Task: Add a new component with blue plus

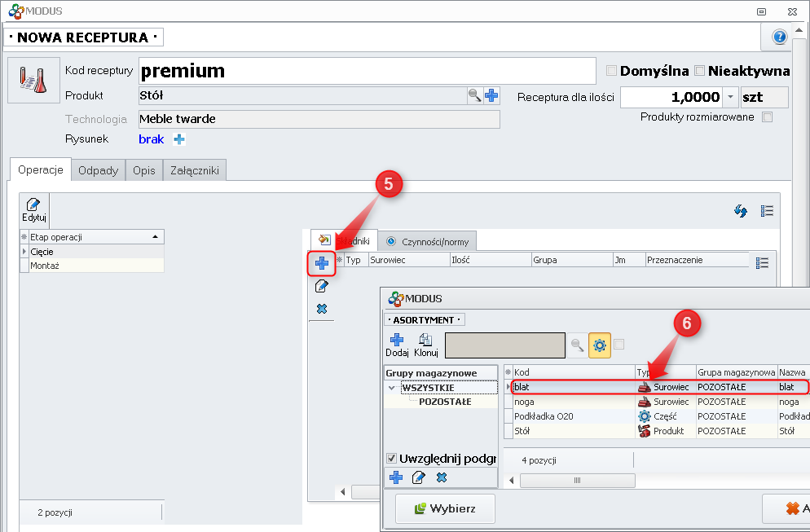Action: coord(322,263)
